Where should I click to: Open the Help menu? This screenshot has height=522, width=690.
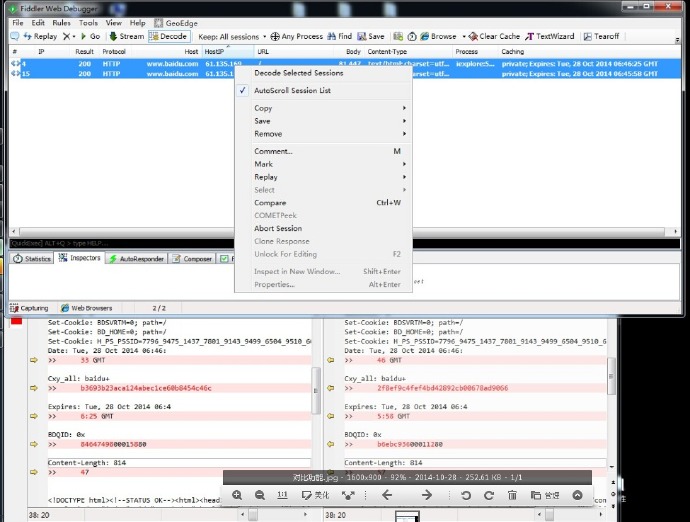[x=137, y=23]
